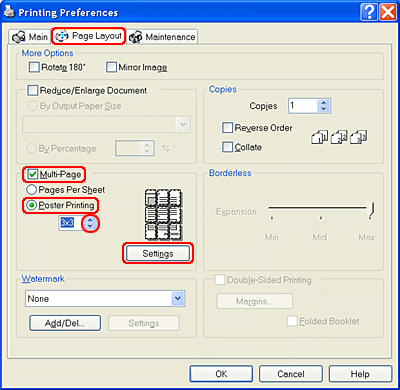Select the Pages Per Sheet radio button
The image size is (400, 390).
click(x=32, y=190)
